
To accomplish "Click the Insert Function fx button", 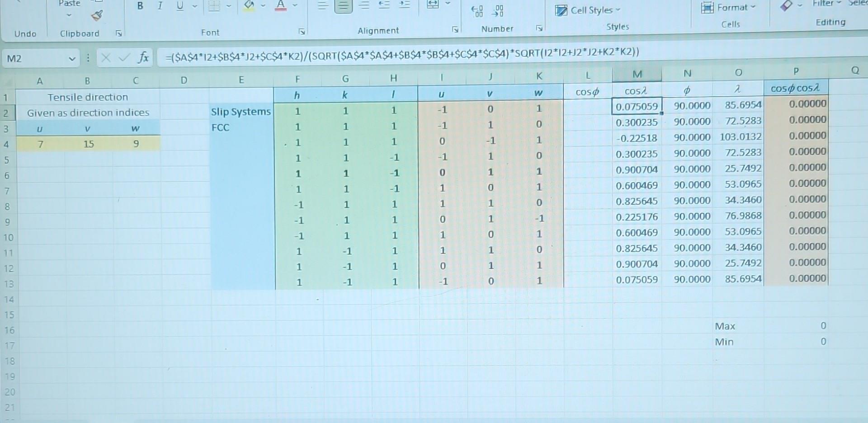I will tap(144, 58).
